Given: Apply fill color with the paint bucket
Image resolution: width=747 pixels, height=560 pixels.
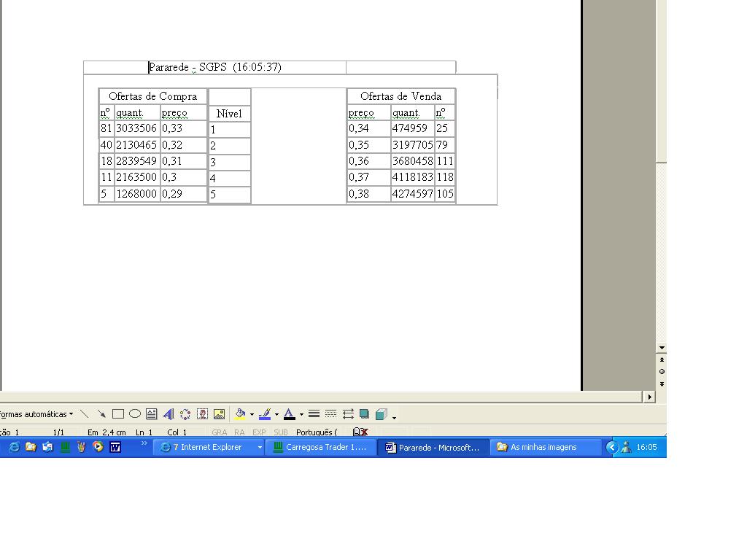Looking at the screenshot, I should tap(241, 414).
